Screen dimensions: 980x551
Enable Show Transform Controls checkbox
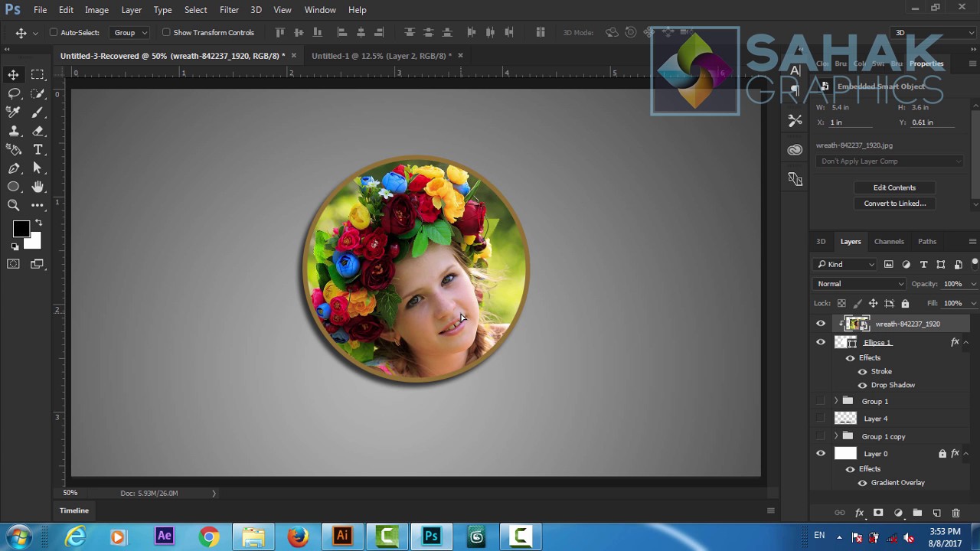(166, 33)
